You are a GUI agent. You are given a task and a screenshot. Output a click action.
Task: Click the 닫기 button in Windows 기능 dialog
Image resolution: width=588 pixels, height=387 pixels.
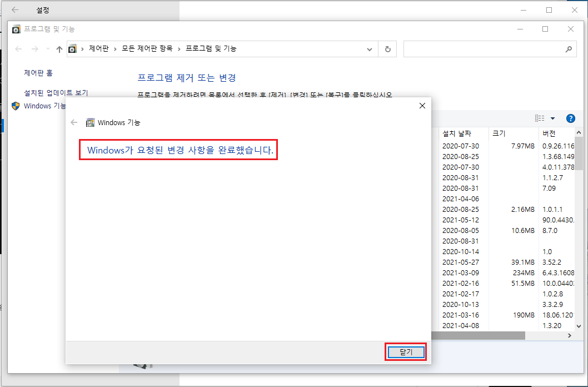click(406, 352)
